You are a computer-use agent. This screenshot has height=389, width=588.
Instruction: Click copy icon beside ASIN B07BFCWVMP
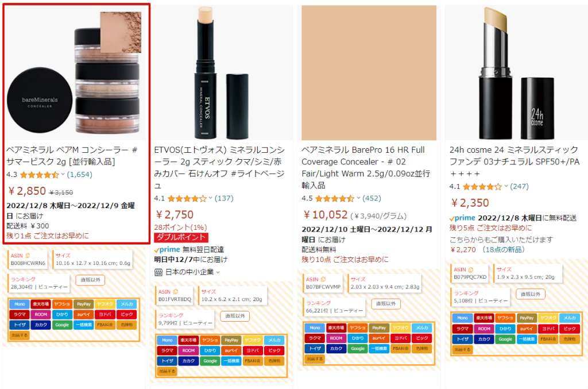coord(323,279)
